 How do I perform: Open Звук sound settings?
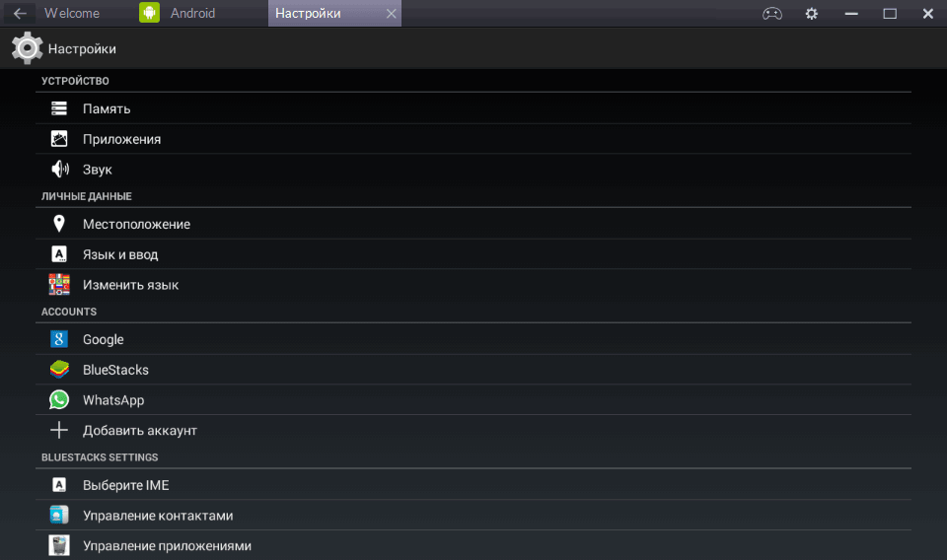[473, 170]
